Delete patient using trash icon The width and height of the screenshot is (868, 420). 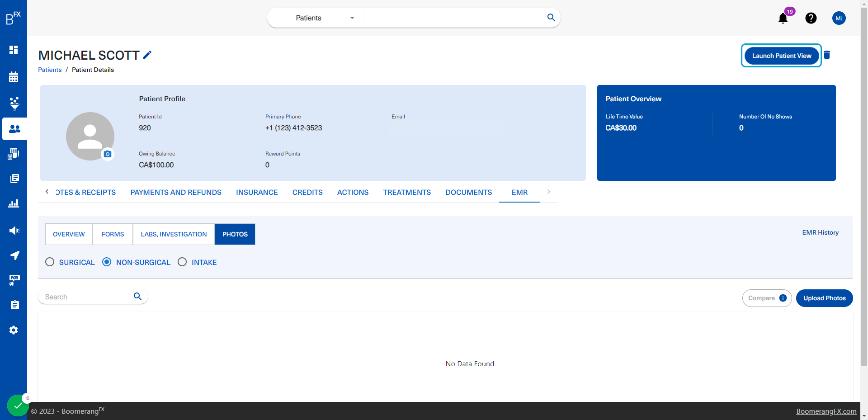pos(827,55)
